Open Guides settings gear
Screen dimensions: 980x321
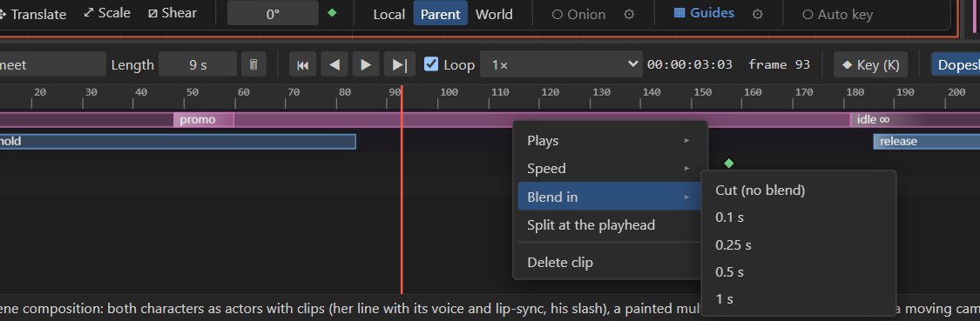pyautogui.click(x=758, y=15)
